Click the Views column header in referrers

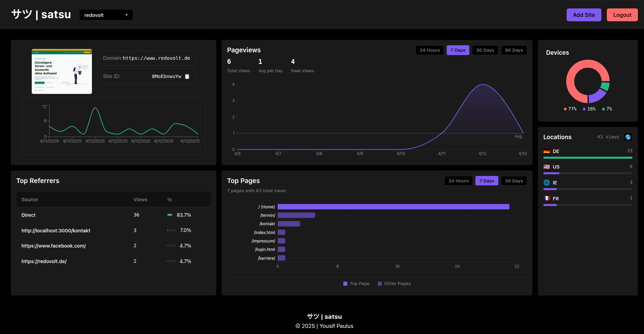(x=140, y=200)
